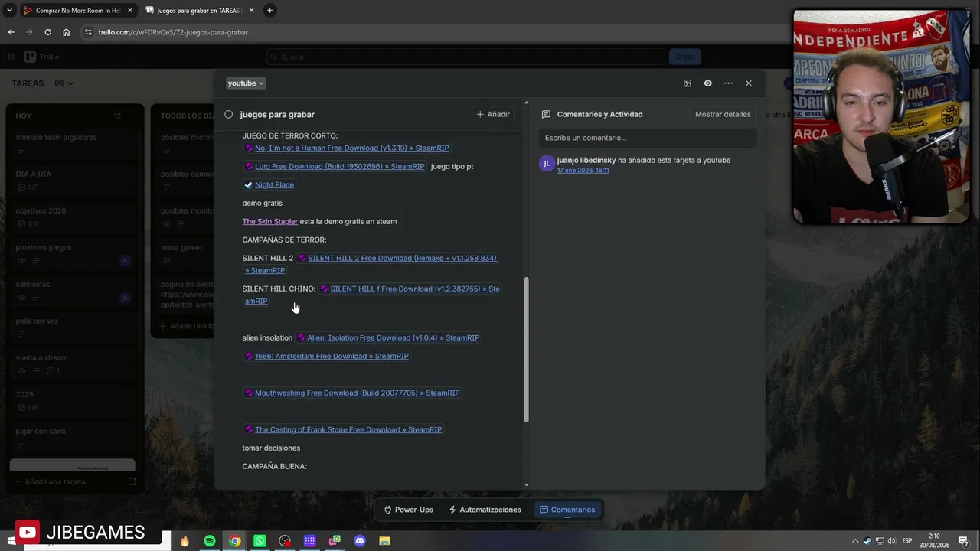This screenshot has width=980, height=551.
Task: Click the 'Añadir' button
Action: coord(493,114)
